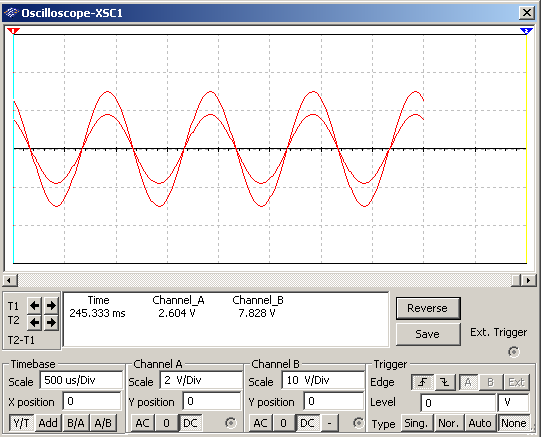Click red T1 cursor marker triangle
The width and height of the screenshot is (541, 437).
point(14,31)
